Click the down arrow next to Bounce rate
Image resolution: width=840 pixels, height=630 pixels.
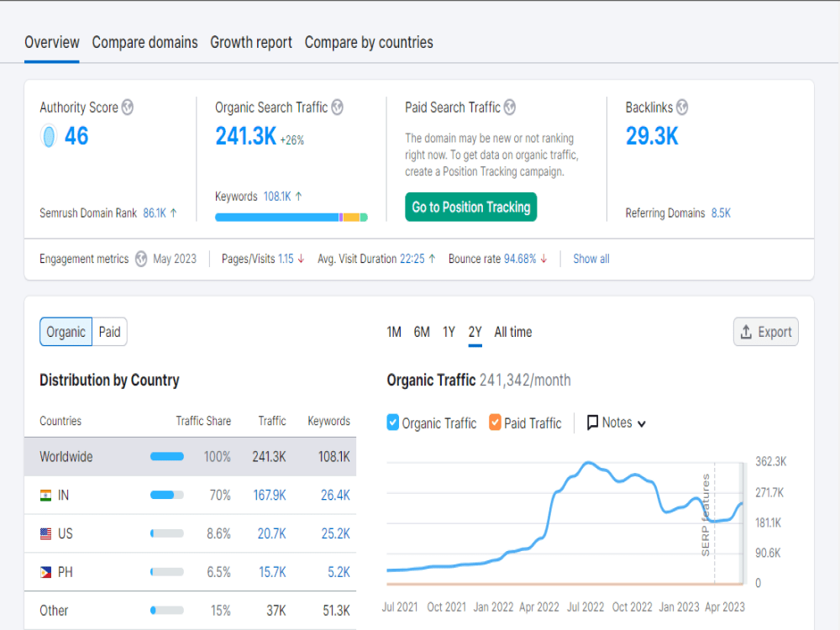click(x=543, y=260)
